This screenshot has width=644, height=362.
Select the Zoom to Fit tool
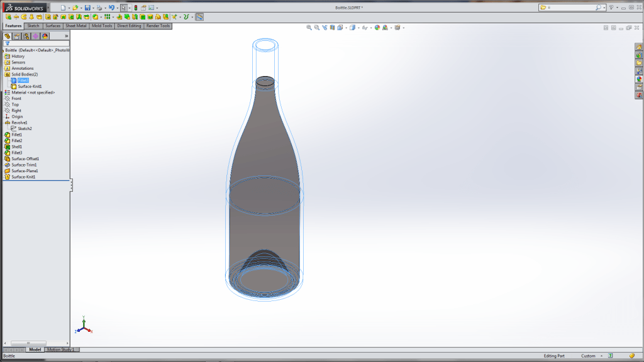pos(308,28)
